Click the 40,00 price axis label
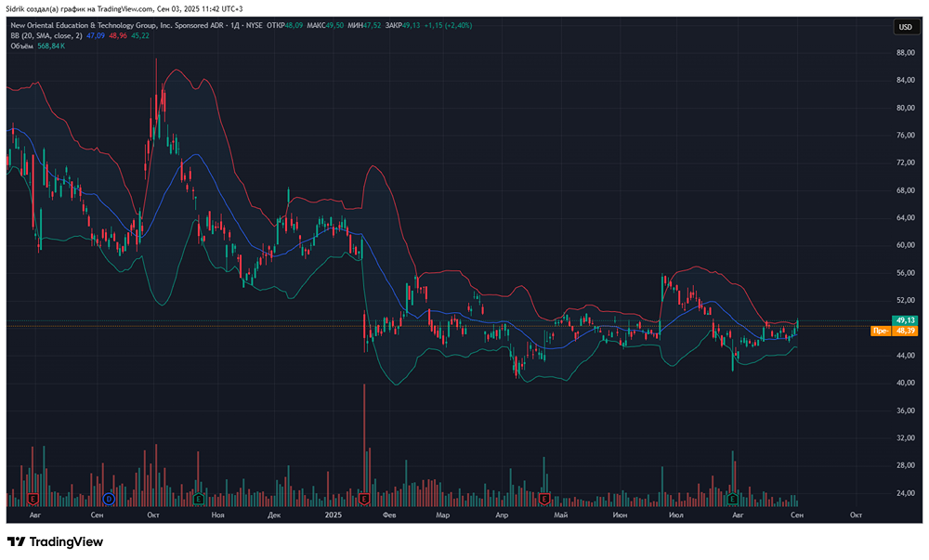This screenshot has width=929, height=560. pos(905,383)
